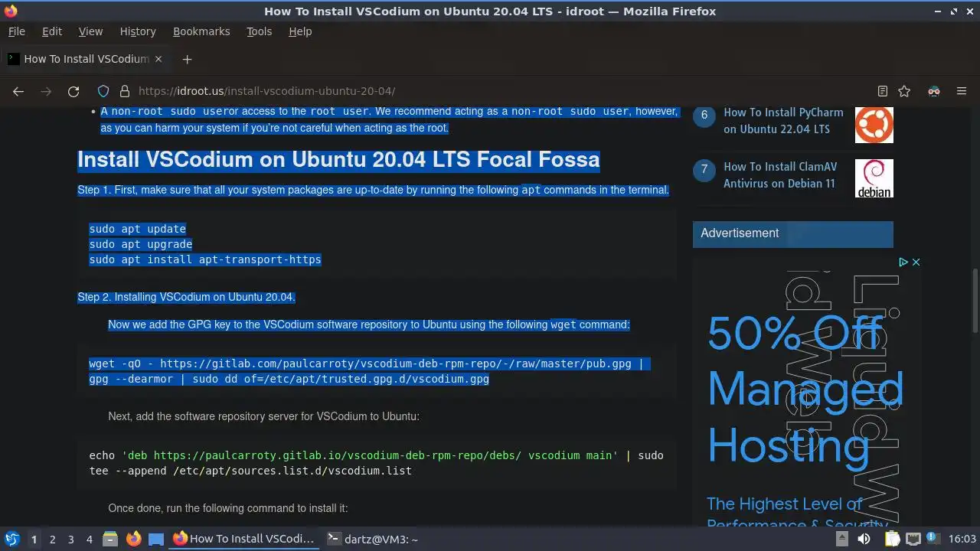Open the removable media tray icon
The width and height of the screenshot is (980, 551).
[x=842, y=539]
